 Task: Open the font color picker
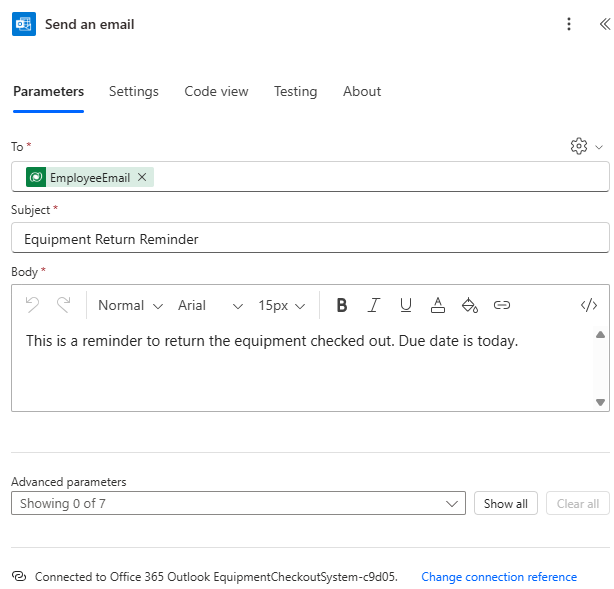tap(437, 305)
